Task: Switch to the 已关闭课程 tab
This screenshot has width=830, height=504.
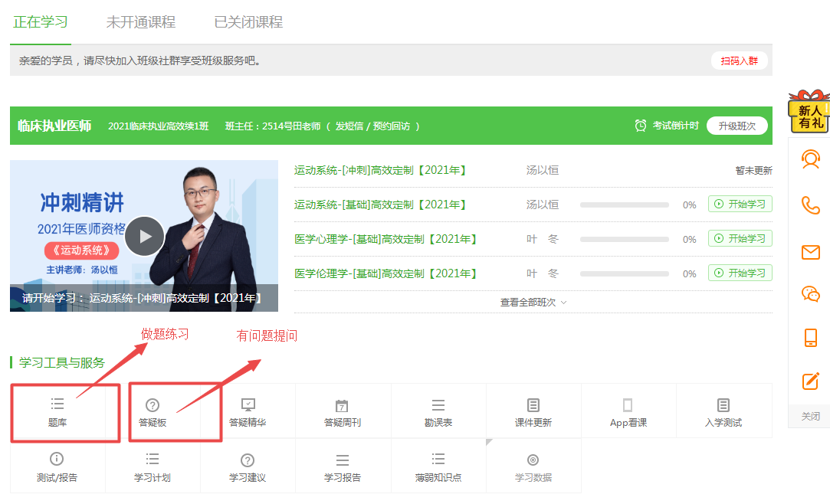Action: tap(248, 22)
